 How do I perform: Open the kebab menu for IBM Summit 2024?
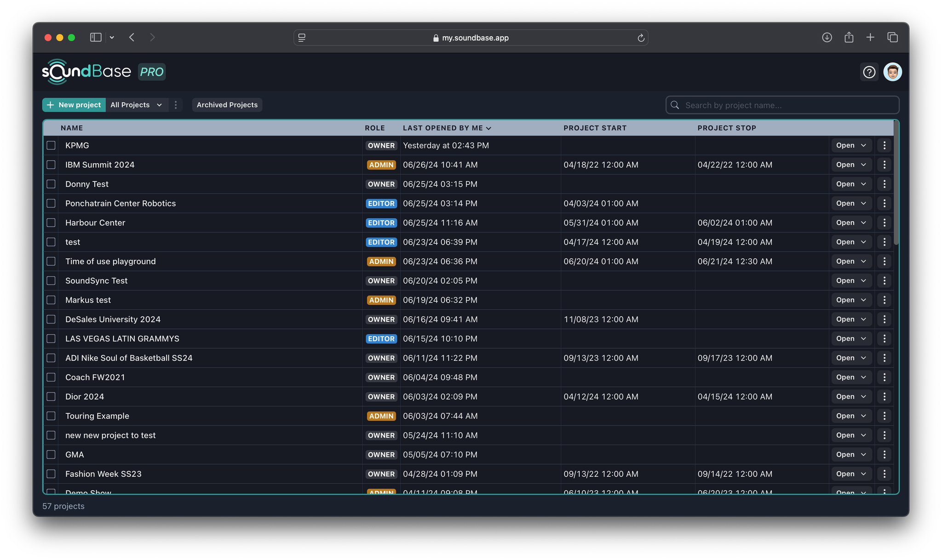tap(884, 165)
